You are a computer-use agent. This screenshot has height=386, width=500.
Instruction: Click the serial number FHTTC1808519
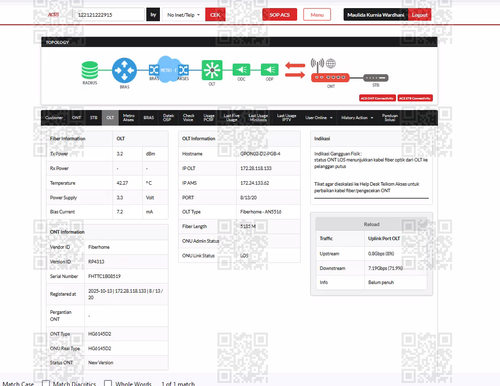pyautogui.click(x=104, y=276)
